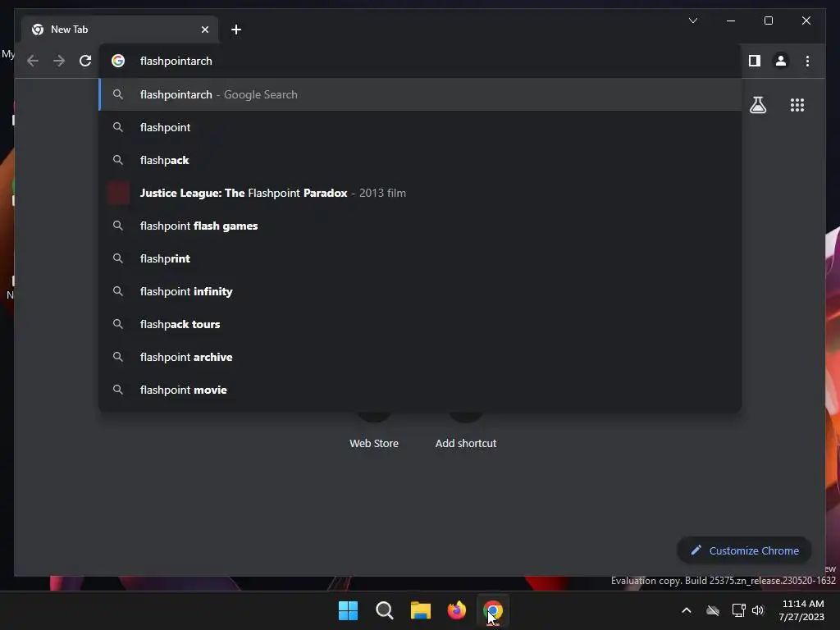840x630 pixels.
Task: Choose the 'flashpack' suggestion
Action: (x=420, y=160)
